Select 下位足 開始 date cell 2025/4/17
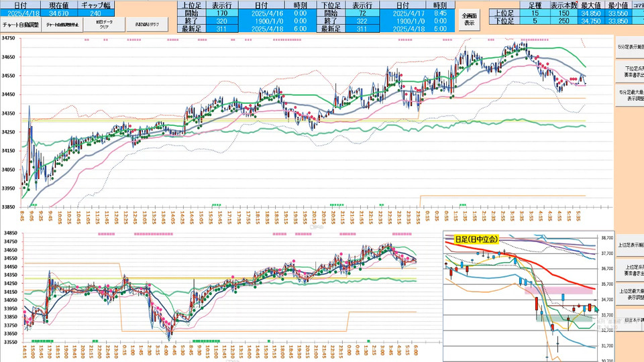This screenshot has height=362, width=644. (403, 13)
